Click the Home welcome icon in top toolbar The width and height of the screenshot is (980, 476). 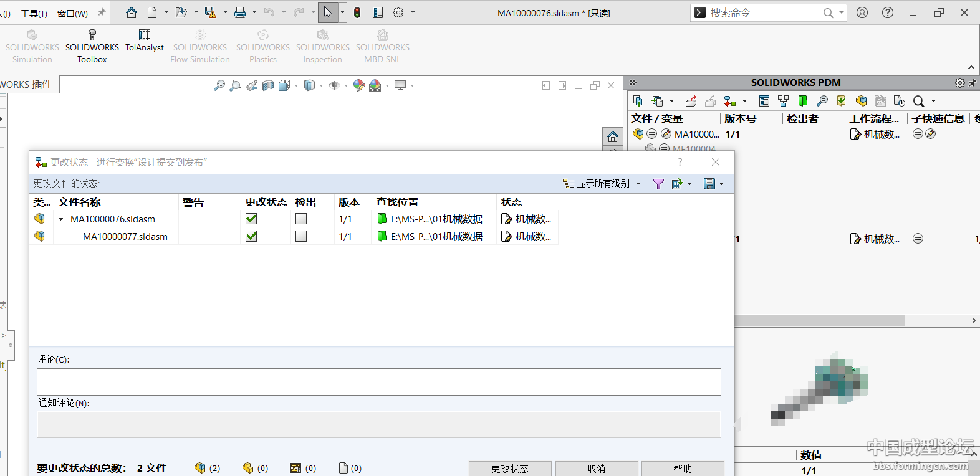click(132, 12)
